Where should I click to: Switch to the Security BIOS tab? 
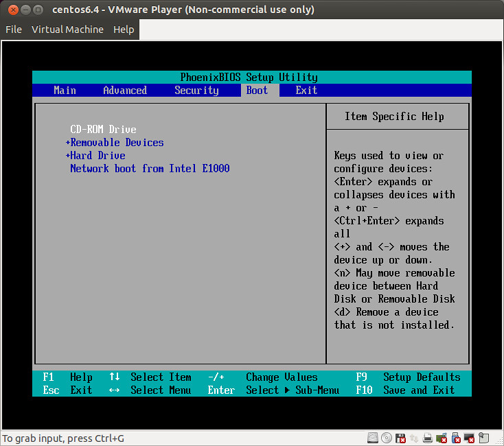pos(196,91)
